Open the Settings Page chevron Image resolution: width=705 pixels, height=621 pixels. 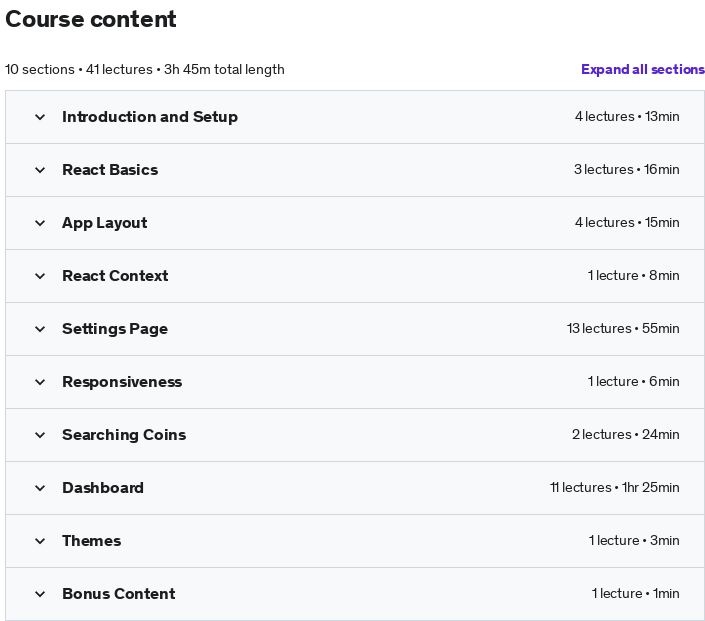pos(40,329)
